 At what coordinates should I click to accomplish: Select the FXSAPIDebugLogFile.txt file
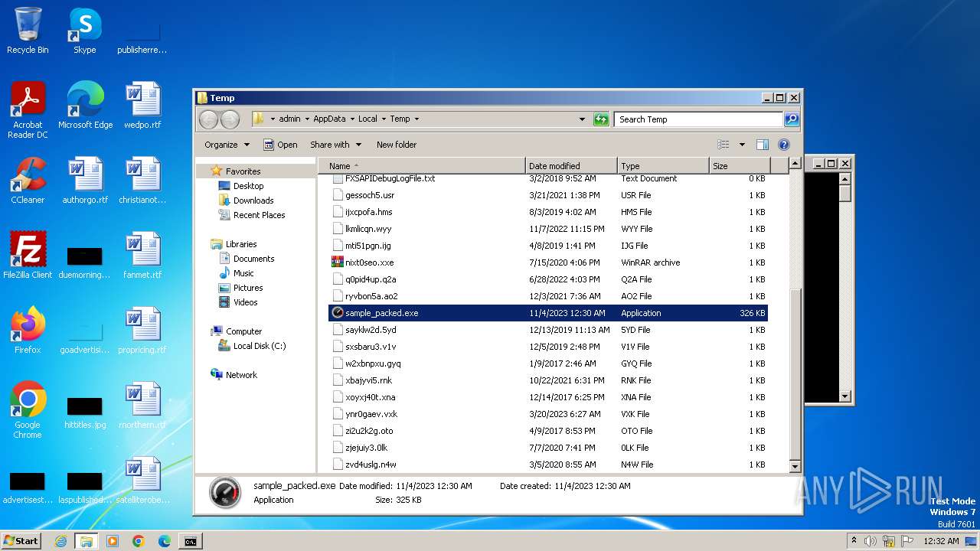click(x=548, y=178)
